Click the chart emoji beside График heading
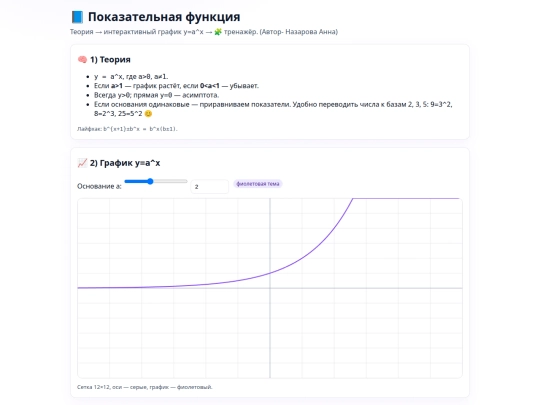This screenshot has width=540, height=405. [82, 163]
